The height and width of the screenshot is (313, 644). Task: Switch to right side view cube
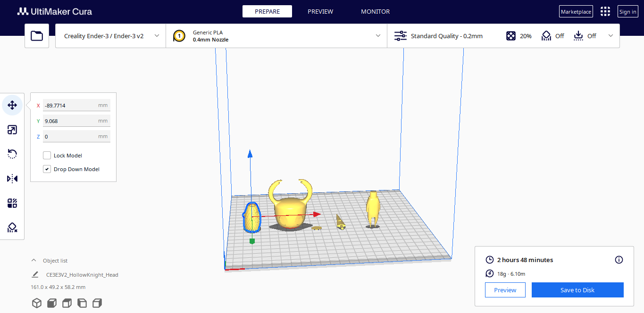point(97,303)
